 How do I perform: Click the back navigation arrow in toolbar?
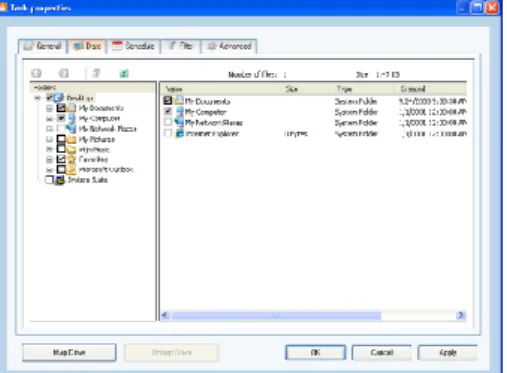[x=36, y=73]
